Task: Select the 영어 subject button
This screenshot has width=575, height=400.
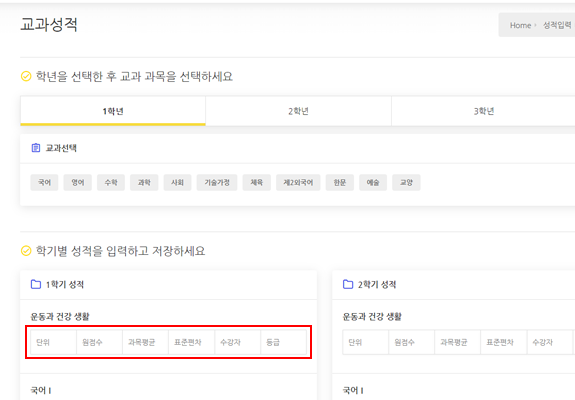Action: coord(78,182)
